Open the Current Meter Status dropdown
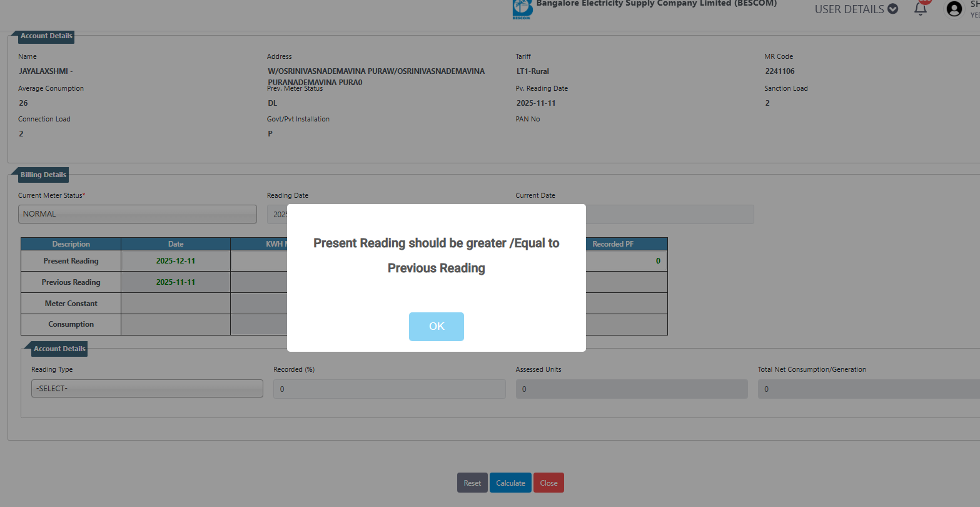The width and height of the screenshot is (980, 507). (138, 214)
